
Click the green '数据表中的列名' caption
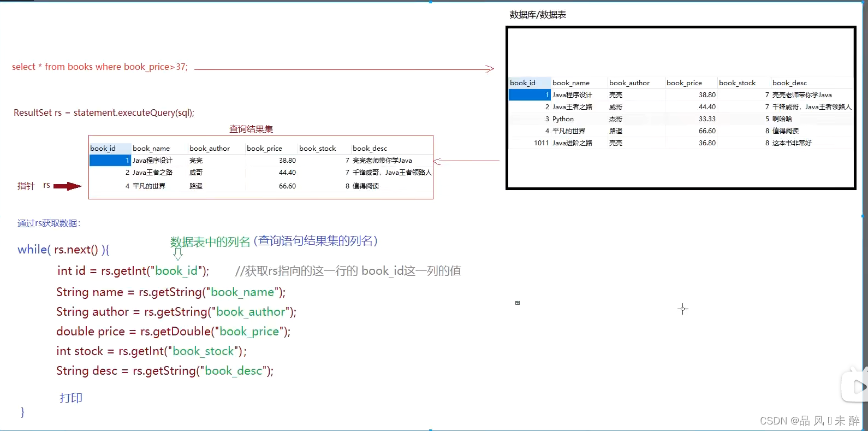click(210, 241)
